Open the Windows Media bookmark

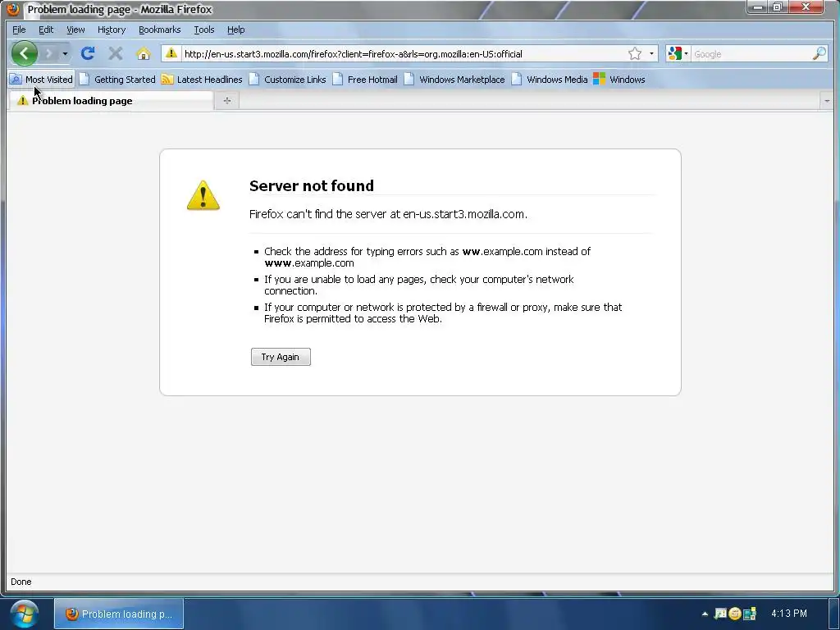[x=550, y=80]
